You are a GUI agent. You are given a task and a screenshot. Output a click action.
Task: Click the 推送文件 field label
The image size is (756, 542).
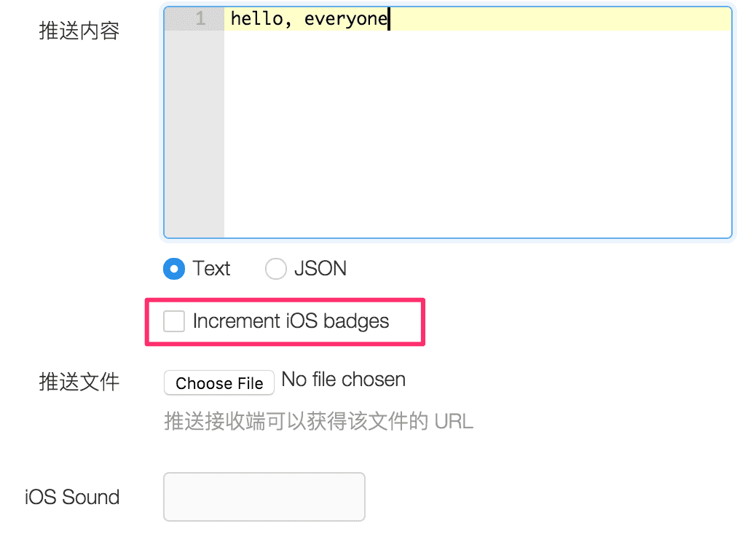click(79, 382)
